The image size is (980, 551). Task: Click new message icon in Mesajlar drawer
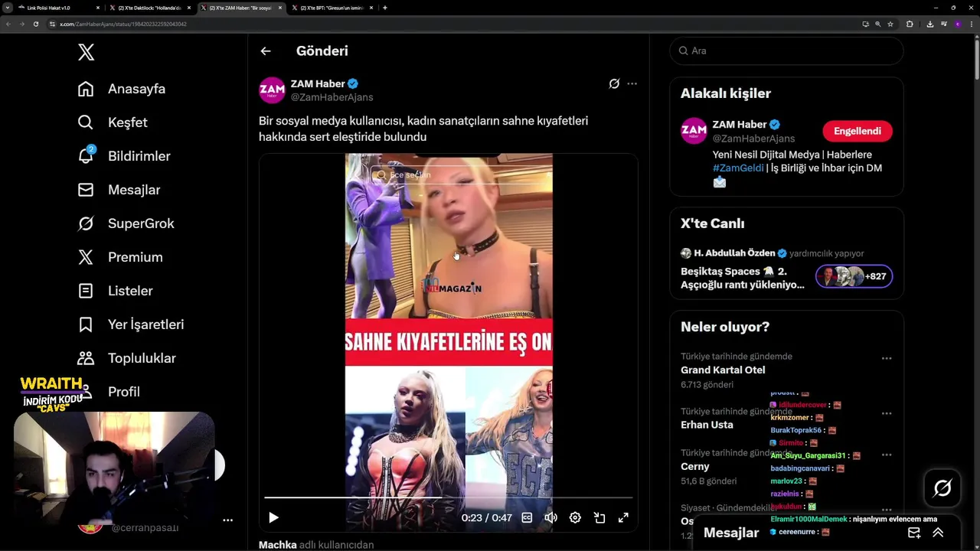click(x=914, y=533)
